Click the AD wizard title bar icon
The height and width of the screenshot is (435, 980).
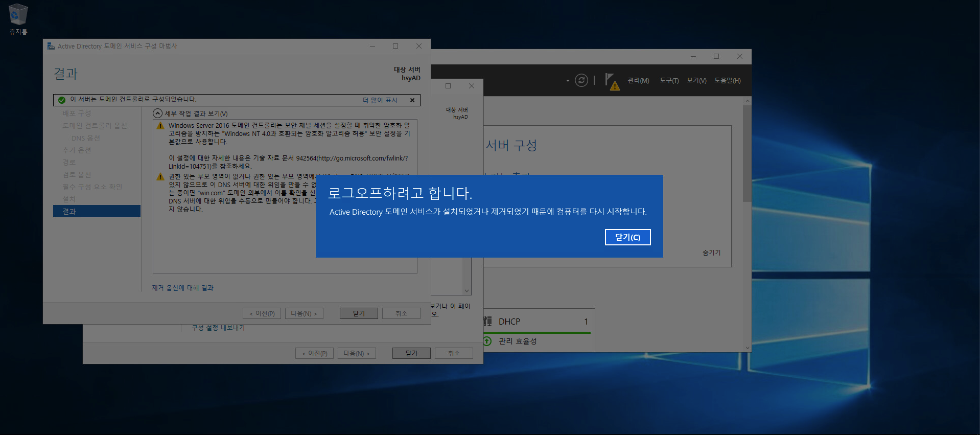[51, 46]
